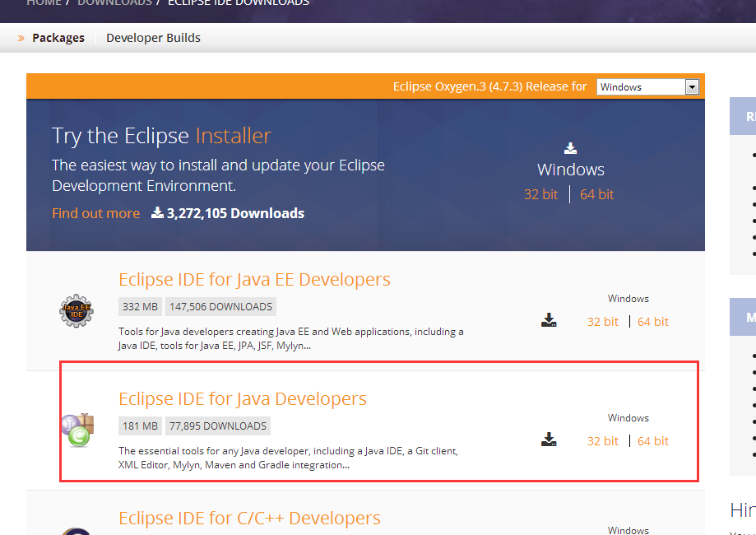Open the Windows platform dropdown

click(648, 87)
